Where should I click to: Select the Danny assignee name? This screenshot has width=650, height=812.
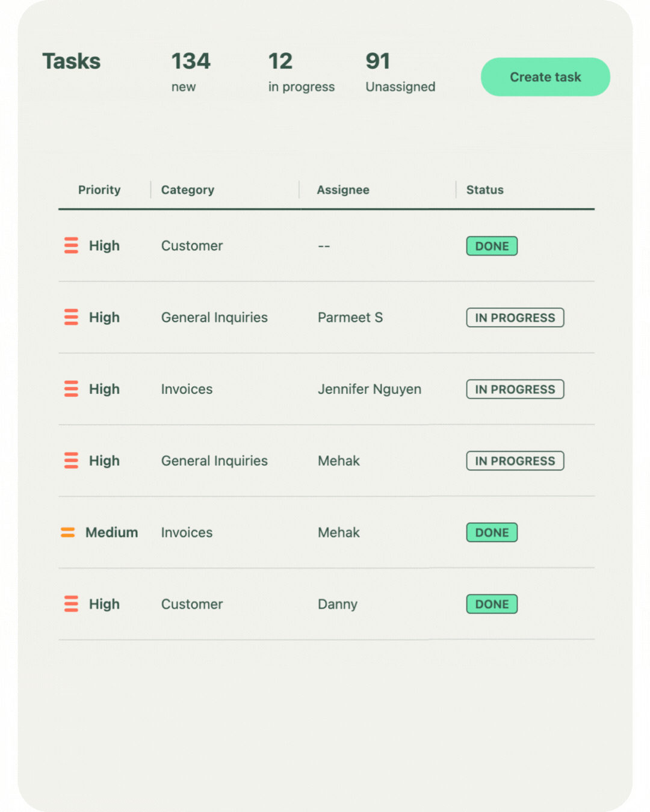pyautogui.click(x=337, y=604)
